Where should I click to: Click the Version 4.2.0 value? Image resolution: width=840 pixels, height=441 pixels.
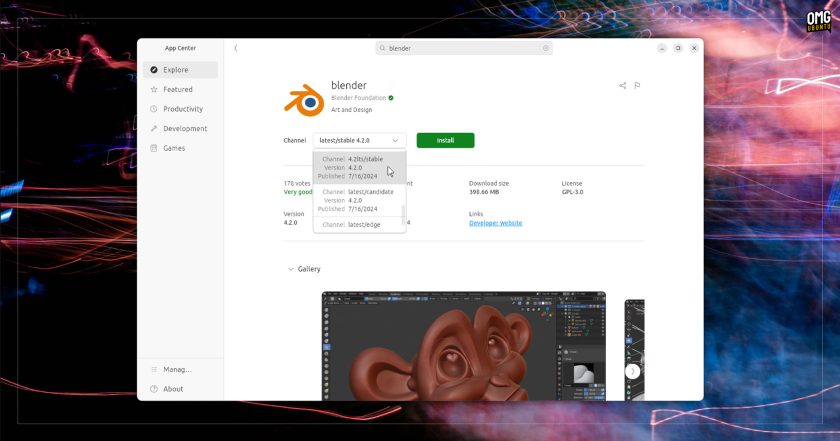pos(290,222)
